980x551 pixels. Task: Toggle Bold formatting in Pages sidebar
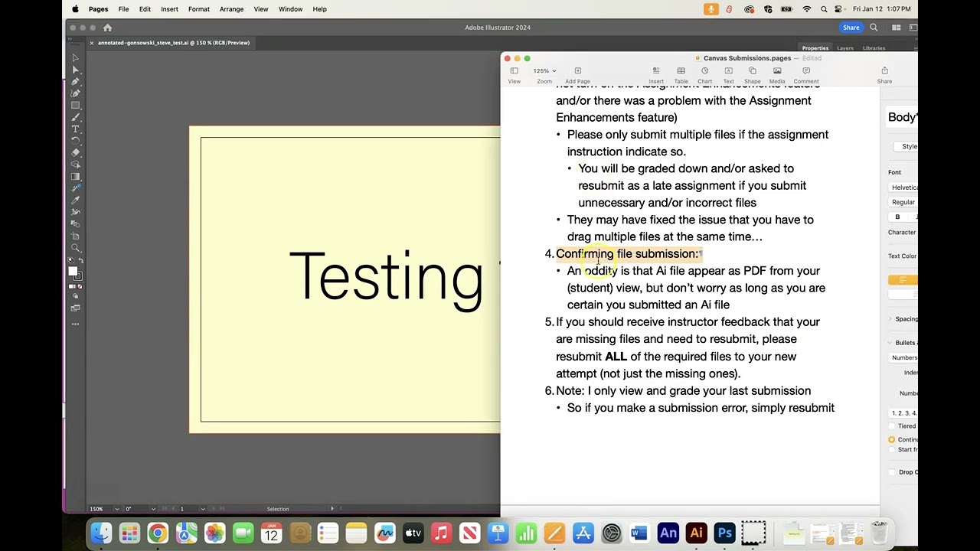coord(897,217)
